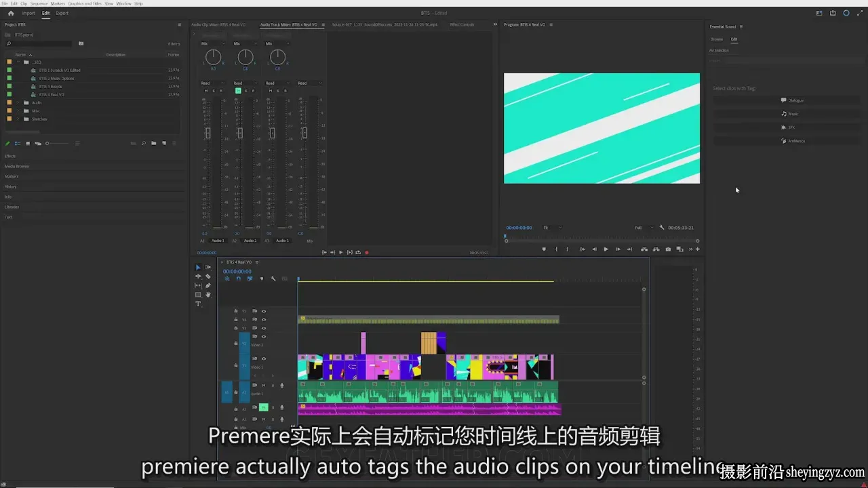This screenshot has height=488, width=868.
Task: Select the Slip tool
Action: coord(198,285)
